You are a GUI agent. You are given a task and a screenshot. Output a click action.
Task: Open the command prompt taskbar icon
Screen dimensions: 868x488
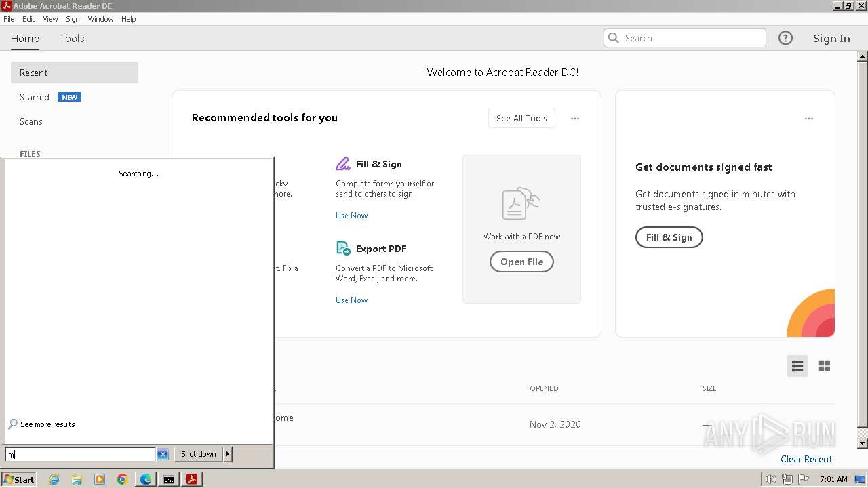[169, 479]
